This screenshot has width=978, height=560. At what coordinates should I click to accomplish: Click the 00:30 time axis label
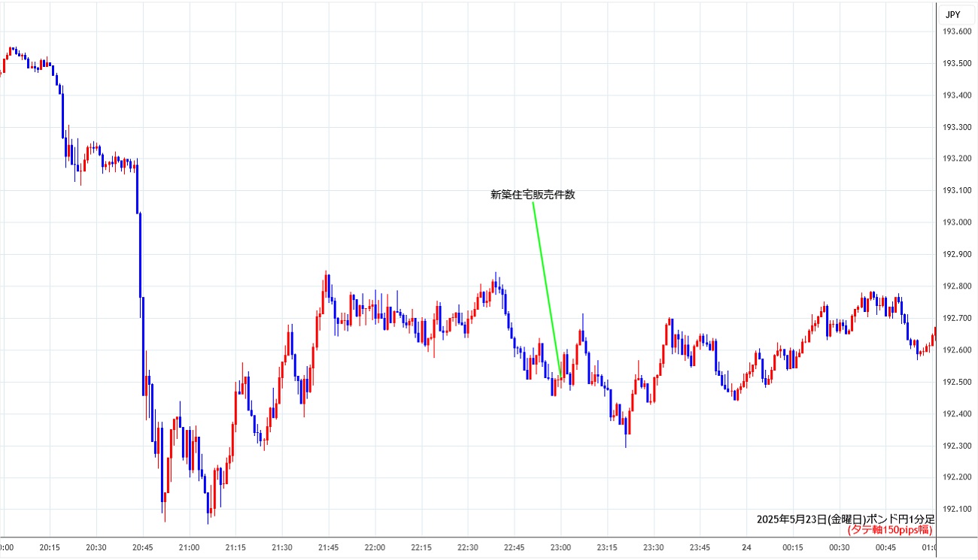pyautogui.click(x=840, y=548)
